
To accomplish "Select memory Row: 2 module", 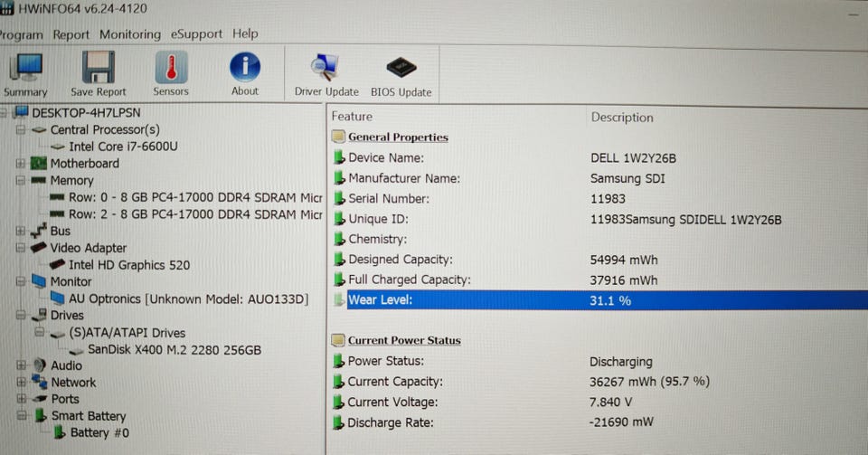I will pos(195,214).
